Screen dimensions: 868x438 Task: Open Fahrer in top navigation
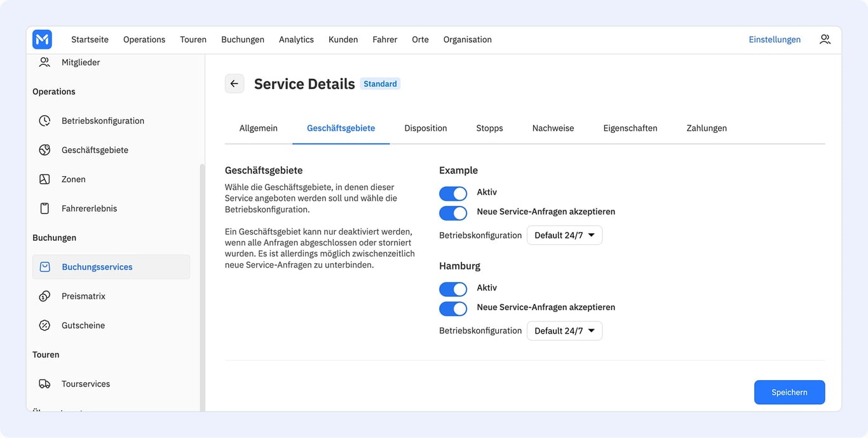[x=385, y=39]
